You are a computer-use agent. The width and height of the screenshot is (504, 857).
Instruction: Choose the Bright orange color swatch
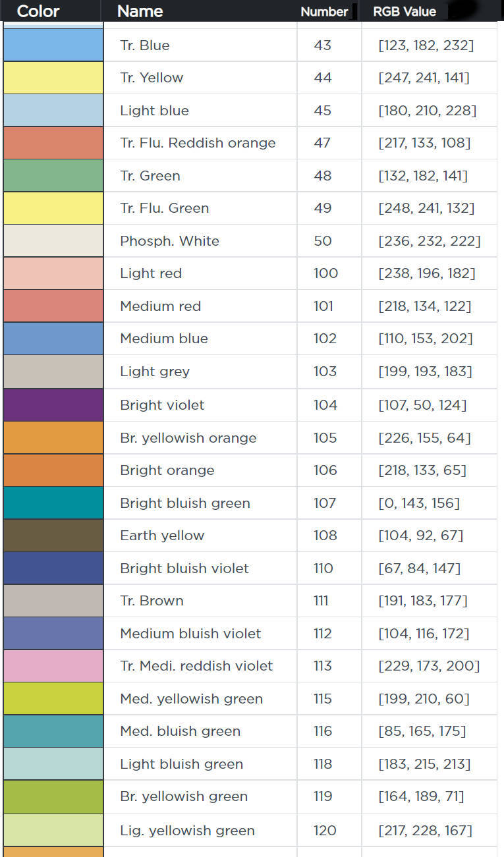click(x=53, y=470)
